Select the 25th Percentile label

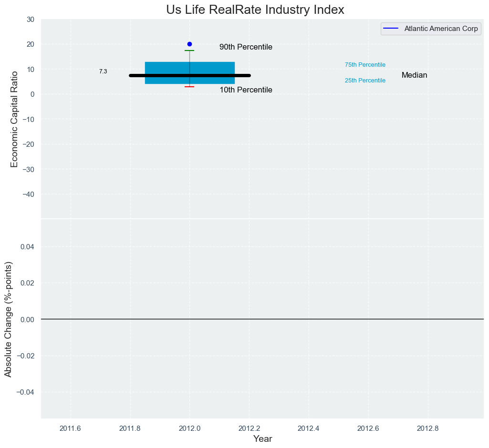pyautogui.click(x=365, y=81)
